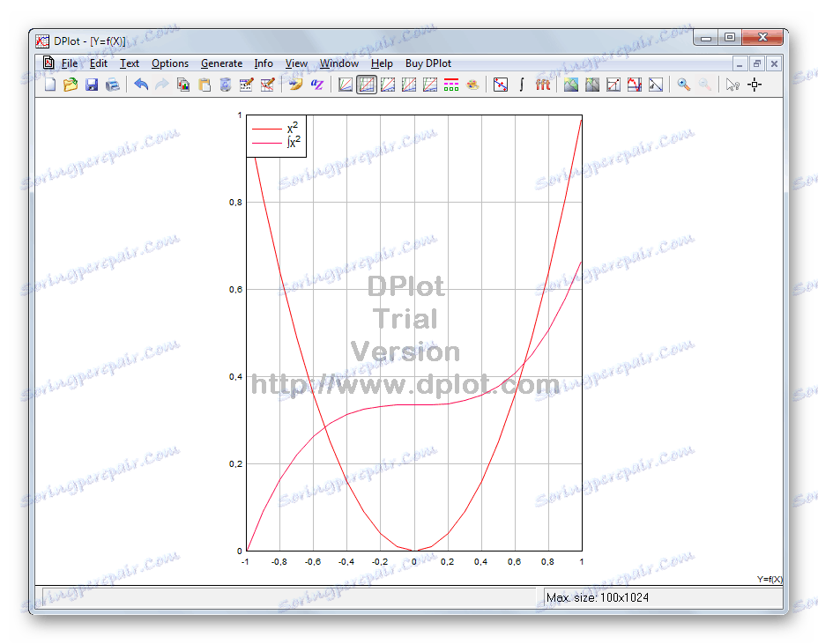
Task: Open the Options menu
Action: click(170, 63)
